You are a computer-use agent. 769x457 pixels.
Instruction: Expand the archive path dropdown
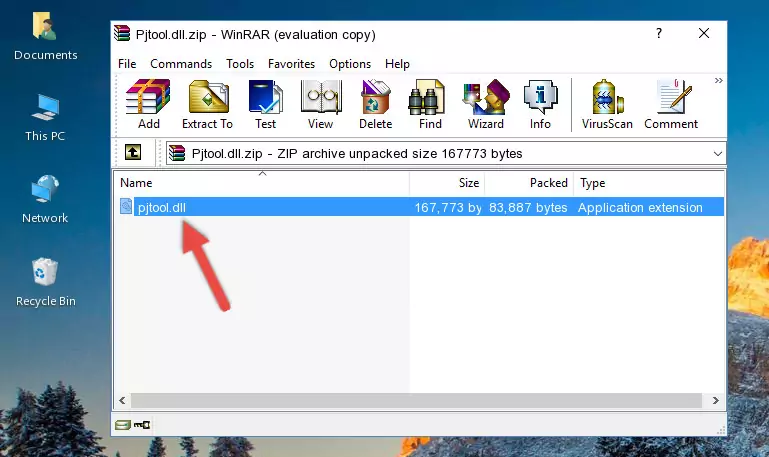click(x=718, y=153)
